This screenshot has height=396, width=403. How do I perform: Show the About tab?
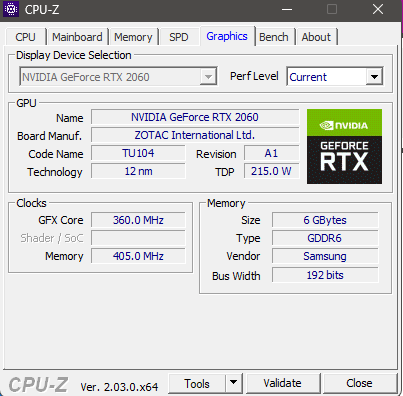[316, 37]
